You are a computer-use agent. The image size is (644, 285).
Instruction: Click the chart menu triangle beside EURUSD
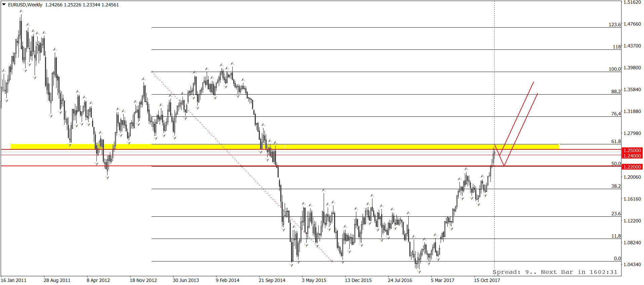point(4,5)
